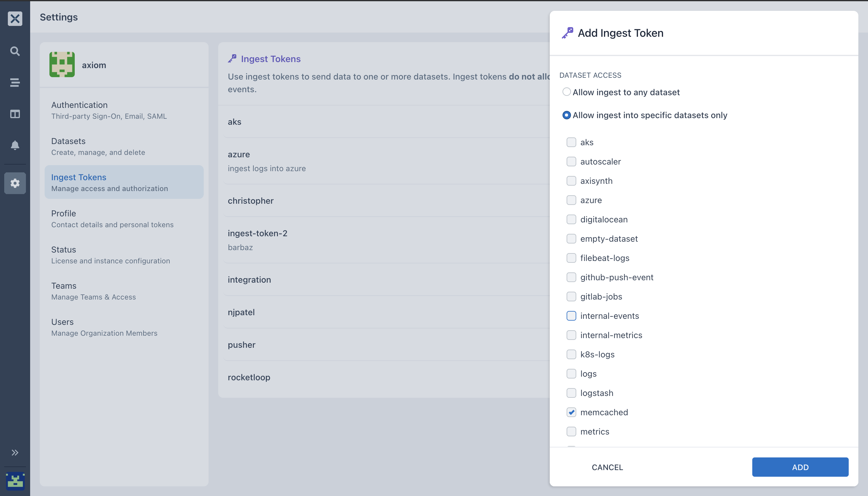The width and height of the screenshot is (868, 496).
Task: Click the axiom organization avatar
Action: point(62,64)
